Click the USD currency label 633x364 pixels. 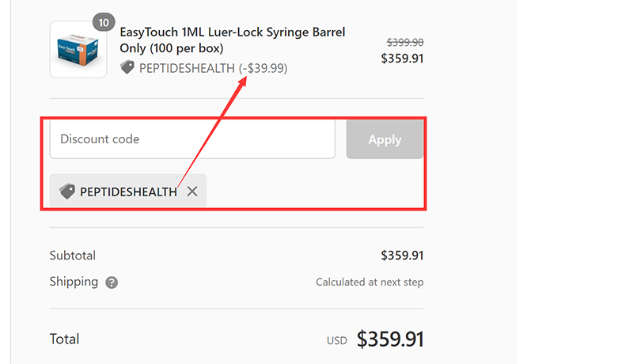[337, 341]
